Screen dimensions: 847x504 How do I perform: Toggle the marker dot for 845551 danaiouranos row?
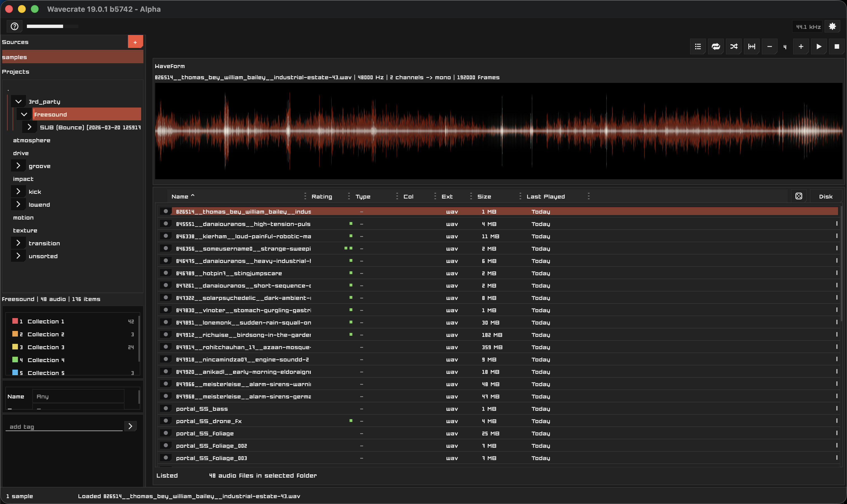pos(166,223)
